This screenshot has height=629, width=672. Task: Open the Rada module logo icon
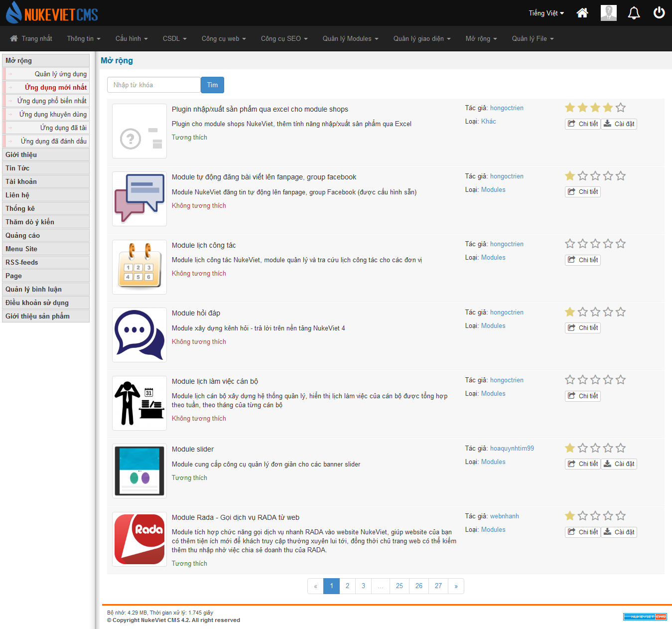(139, 539)
